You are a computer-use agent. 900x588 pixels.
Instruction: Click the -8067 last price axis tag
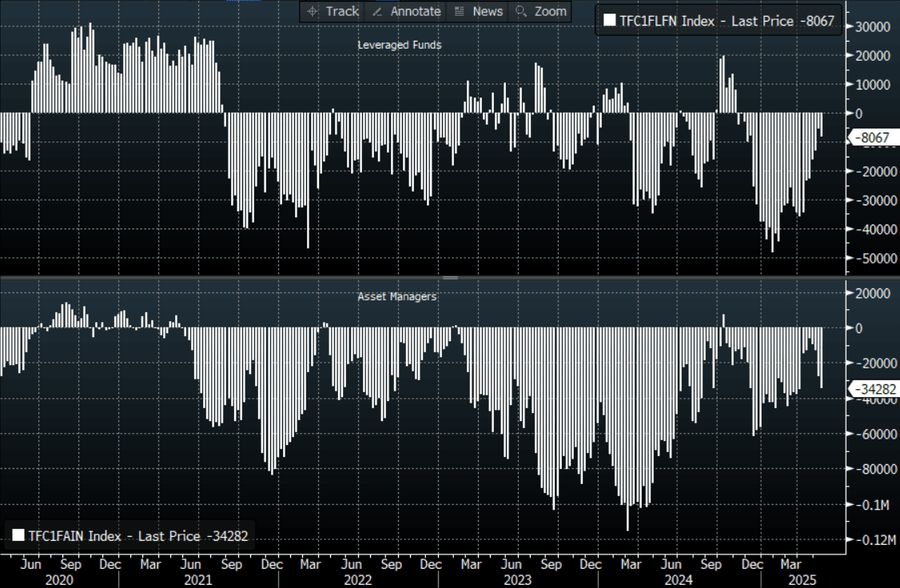tap(870, 138)
